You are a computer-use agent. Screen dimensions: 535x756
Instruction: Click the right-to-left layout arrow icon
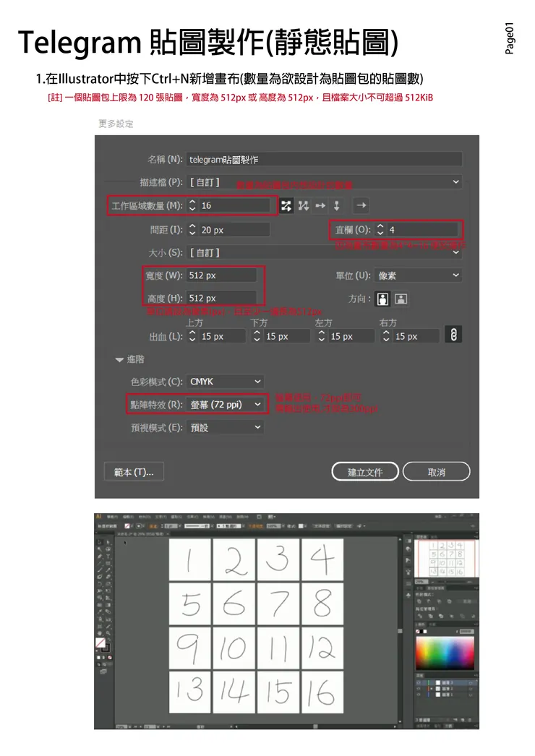coord(361,205)
